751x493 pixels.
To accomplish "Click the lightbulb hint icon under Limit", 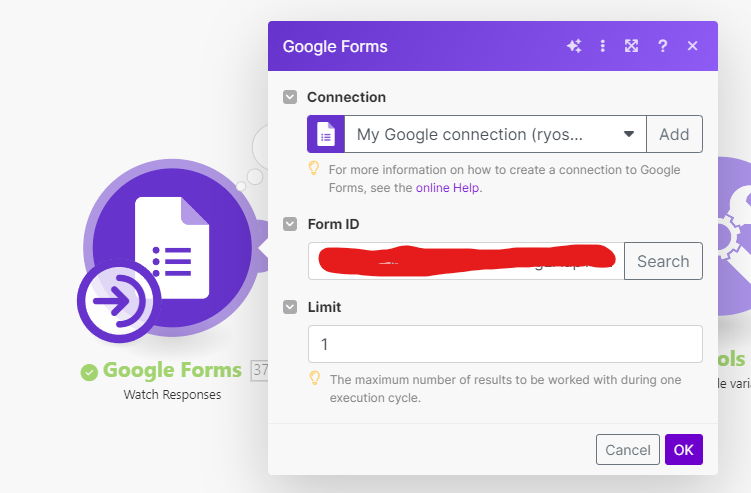I will pos(314,379).
